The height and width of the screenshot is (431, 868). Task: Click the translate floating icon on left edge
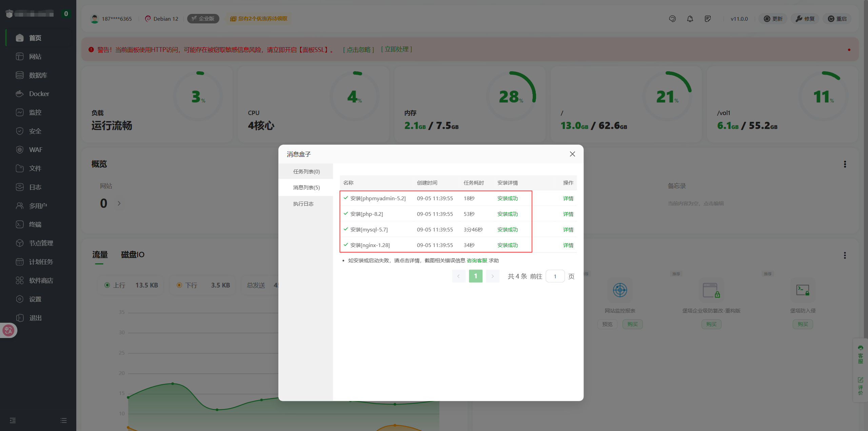[x=8, y=330]
